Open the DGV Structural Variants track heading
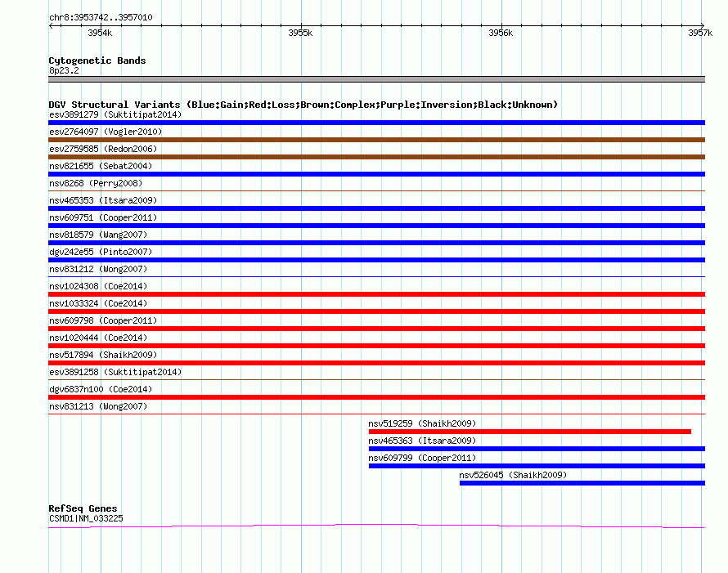Viewport: 728px width, 573px height. pos(303,105)
